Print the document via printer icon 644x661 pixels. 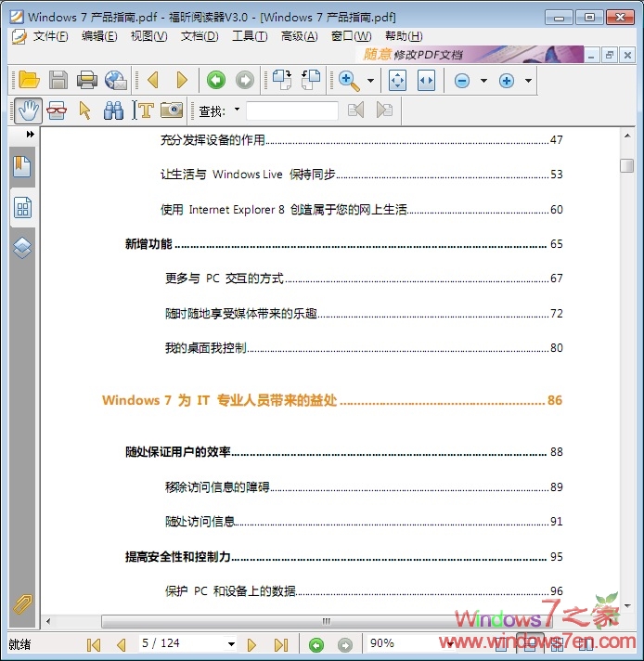87,80
